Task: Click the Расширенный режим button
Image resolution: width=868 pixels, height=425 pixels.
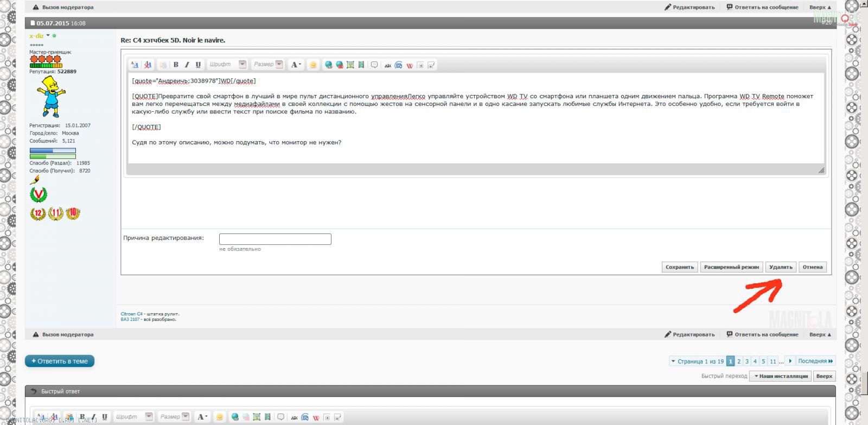Action: point(731,267)
